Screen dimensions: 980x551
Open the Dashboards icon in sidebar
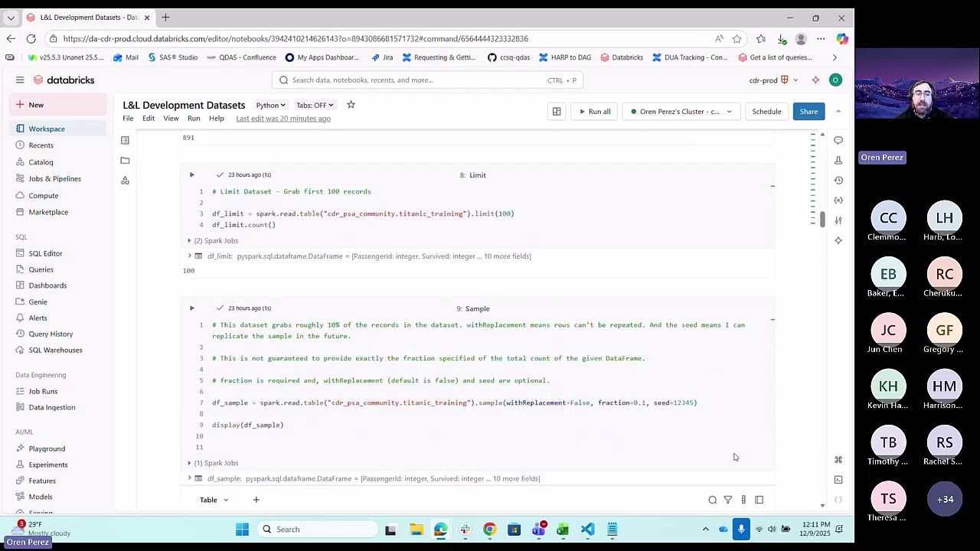pos(21,285)
